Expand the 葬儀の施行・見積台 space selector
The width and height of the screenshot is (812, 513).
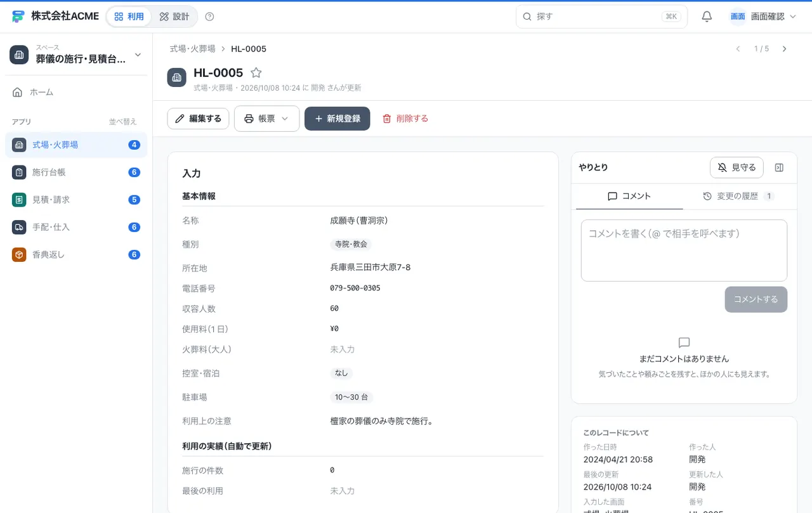point(76,55)
